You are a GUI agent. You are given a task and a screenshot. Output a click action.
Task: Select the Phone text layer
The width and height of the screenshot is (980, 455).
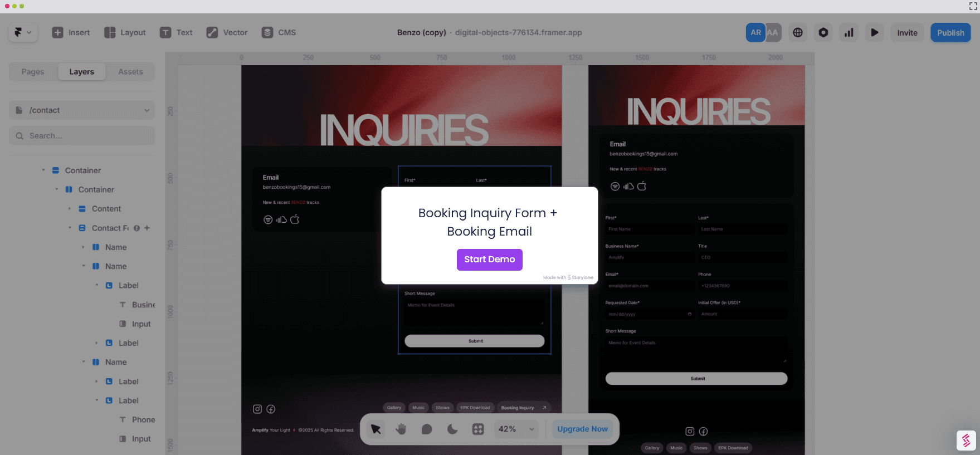tap(82, 420)
